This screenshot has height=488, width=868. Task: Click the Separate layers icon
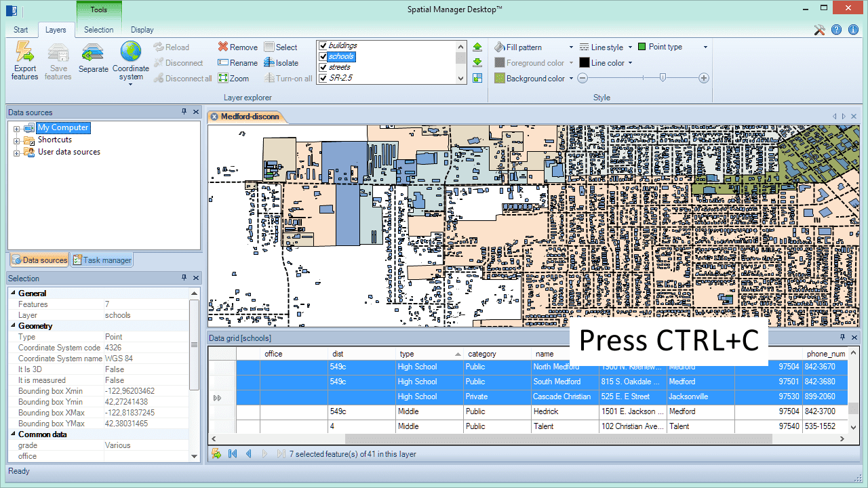pos(94,58)
